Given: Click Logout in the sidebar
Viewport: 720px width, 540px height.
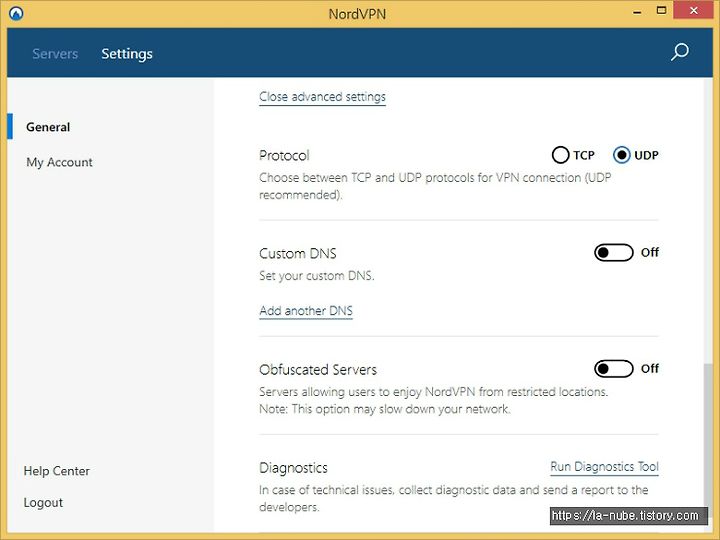Looking at the screenshot, I should point(43,503).
